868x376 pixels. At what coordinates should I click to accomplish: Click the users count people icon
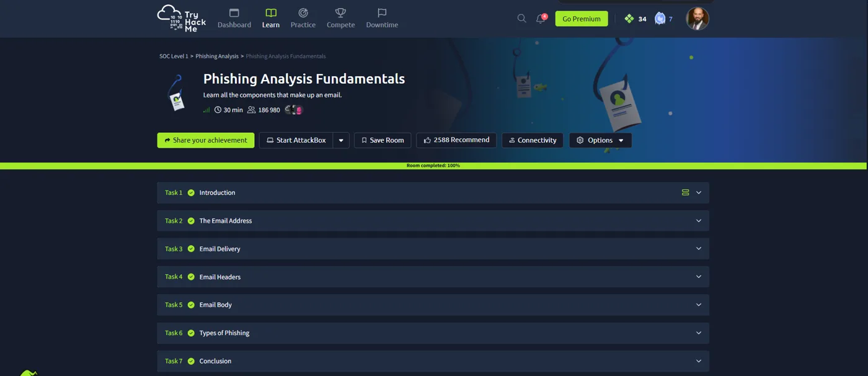click(x=251, y=110)
